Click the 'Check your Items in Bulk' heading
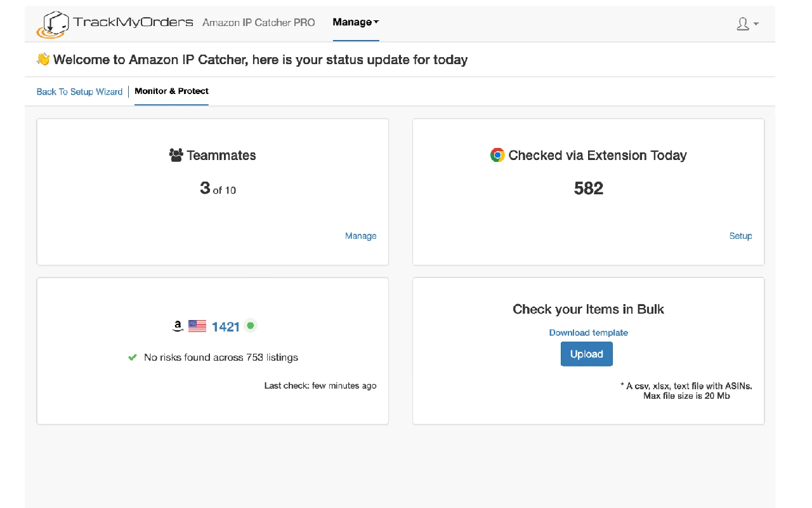 point(589,309)
